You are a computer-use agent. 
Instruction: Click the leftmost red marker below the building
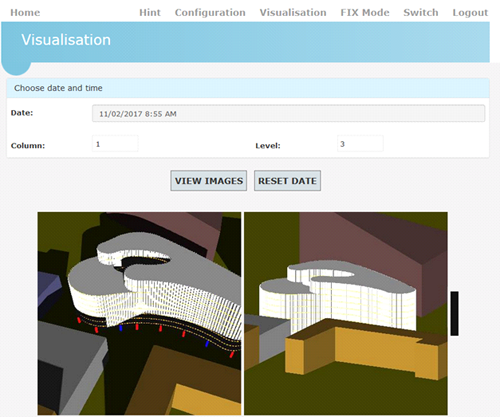(79, 320)
